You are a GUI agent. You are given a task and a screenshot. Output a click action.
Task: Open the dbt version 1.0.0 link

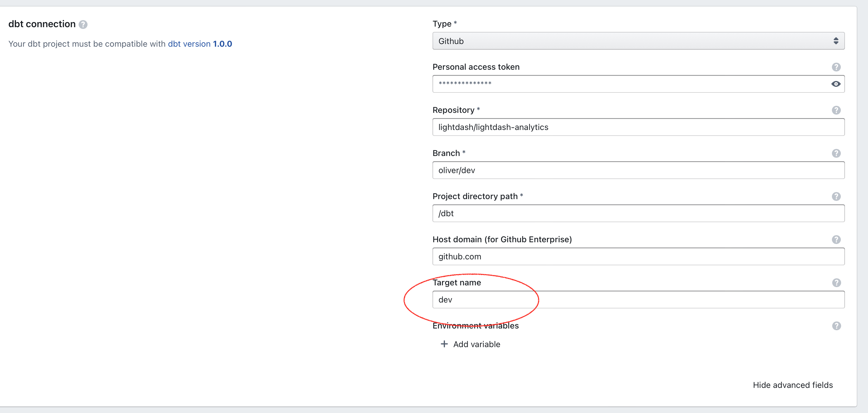point(200,44)
